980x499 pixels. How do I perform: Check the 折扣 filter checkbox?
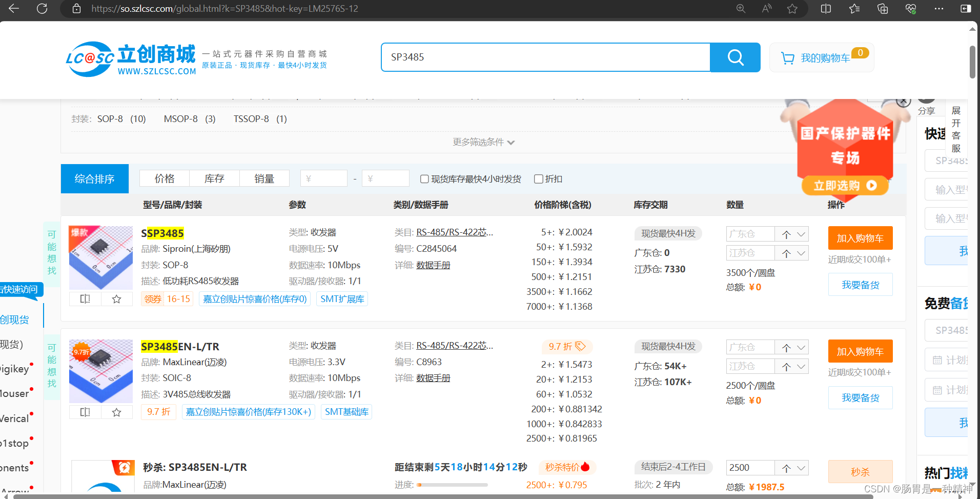(538, 179)
